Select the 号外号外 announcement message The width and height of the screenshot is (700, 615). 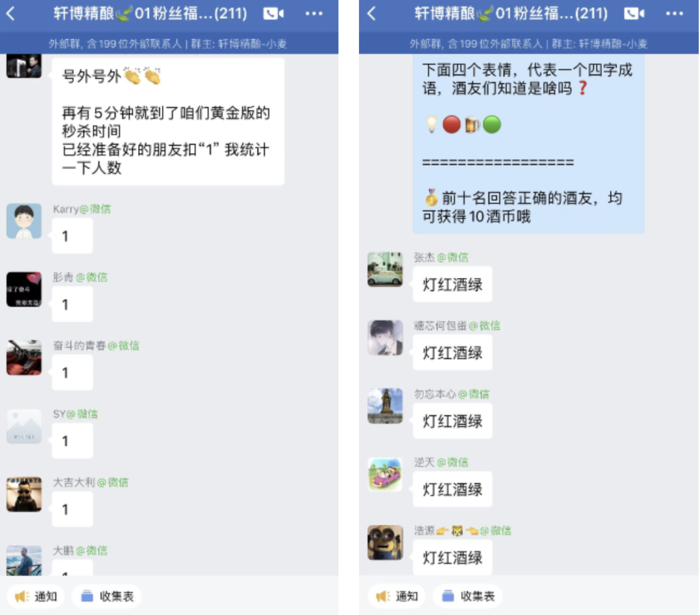(168, 121)
